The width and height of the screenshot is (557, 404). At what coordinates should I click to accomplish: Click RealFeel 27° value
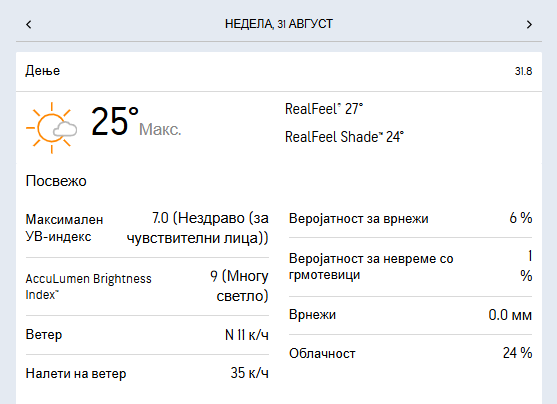[x=324, y=109]
